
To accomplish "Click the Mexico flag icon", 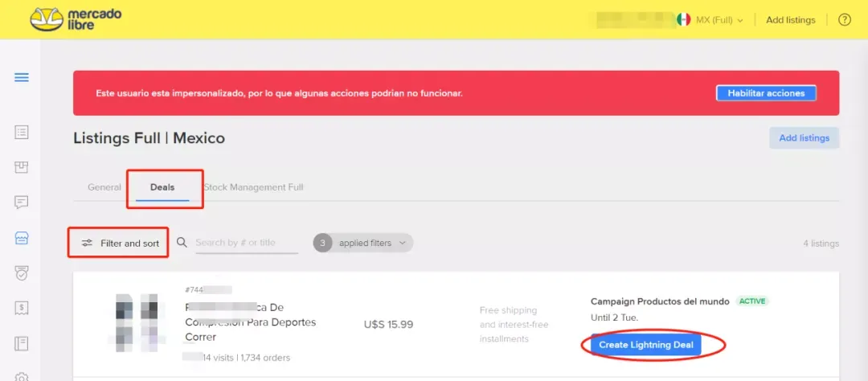I will 684,20.
